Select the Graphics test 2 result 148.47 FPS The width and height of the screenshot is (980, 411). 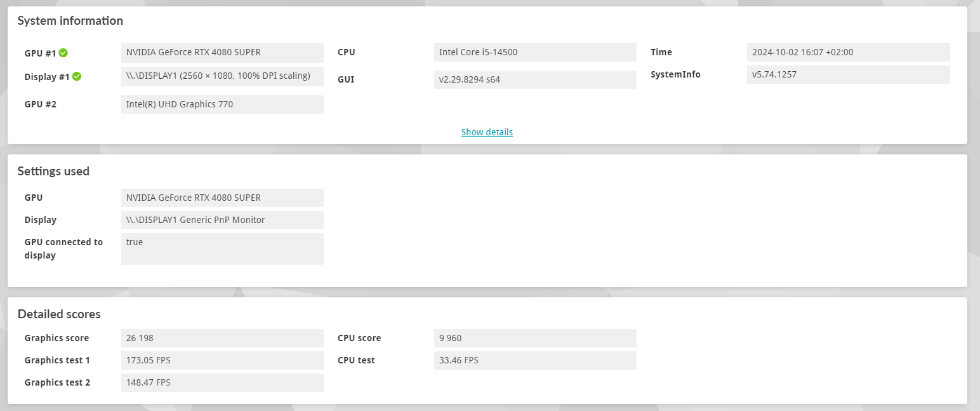222,382
